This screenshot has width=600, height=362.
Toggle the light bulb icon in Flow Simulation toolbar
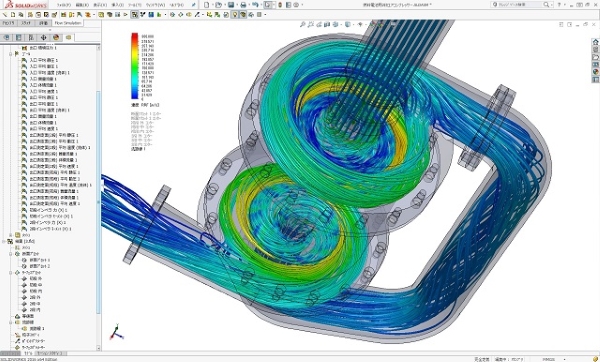pyautogui.click(x=235, y=15)
